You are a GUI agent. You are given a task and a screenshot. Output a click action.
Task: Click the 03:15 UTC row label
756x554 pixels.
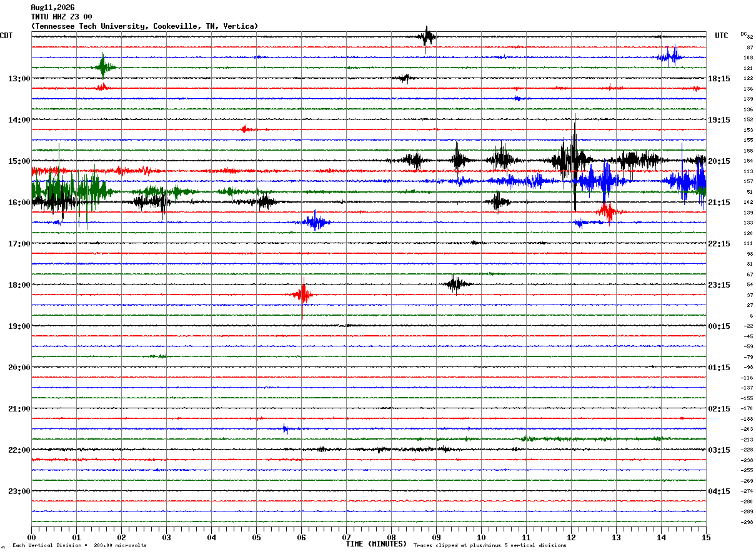pos(719,450)
